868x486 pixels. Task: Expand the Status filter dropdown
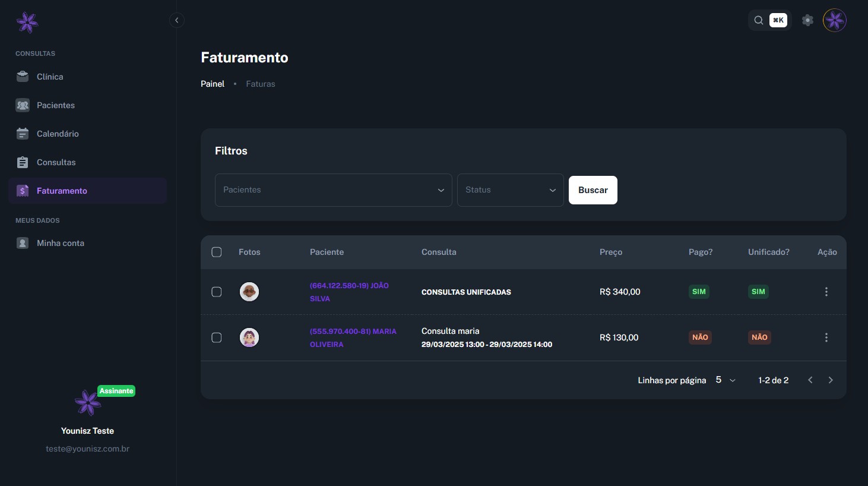(x=509, y=190)
